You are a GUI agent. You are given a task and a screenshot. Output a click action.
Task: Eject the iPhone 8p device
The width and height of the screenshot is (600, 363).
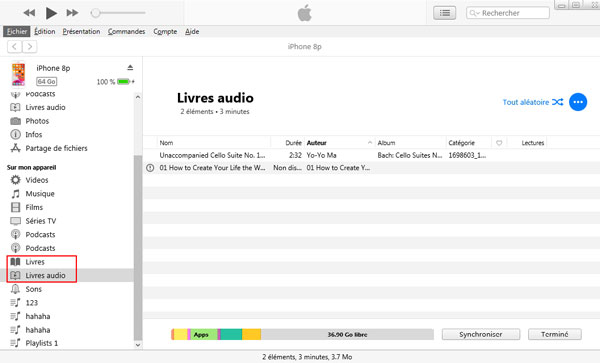pyautogui.click(x=130, y=68)
